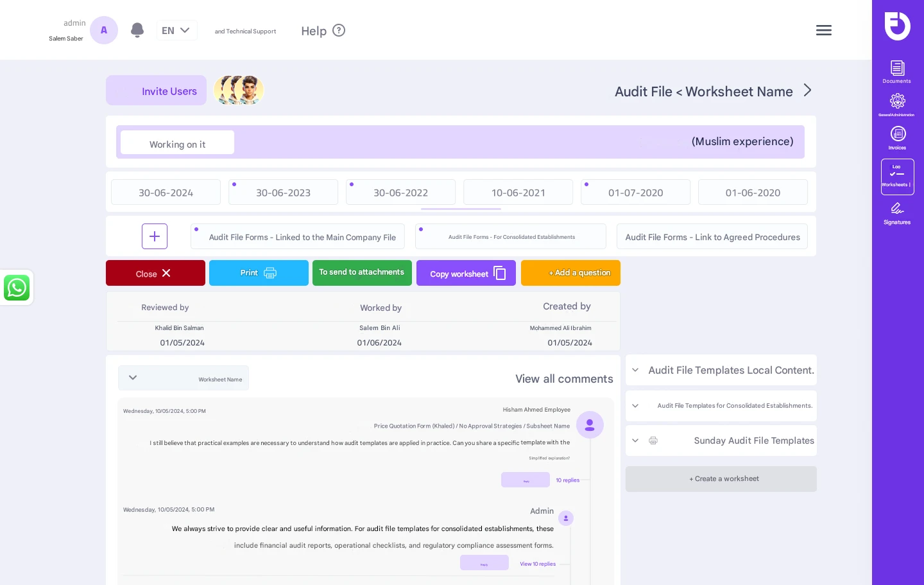The image size is (924, 585).
Task: Select the indicator dot on Audit File Forms - Linked tab
Action: point(196,229)
